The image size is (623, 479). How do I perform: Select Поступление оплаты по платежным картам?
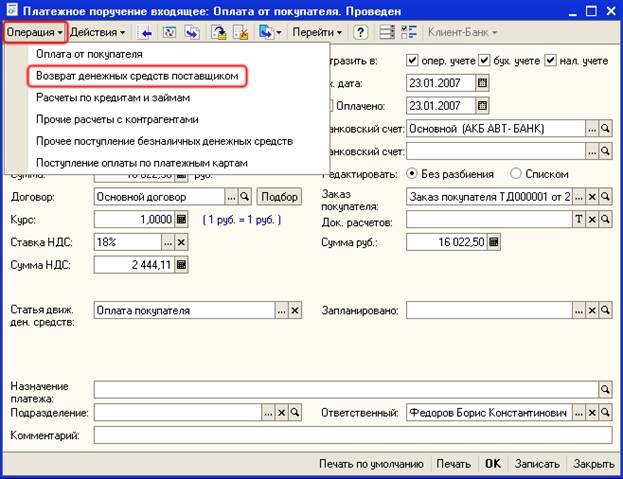point(142,163)
